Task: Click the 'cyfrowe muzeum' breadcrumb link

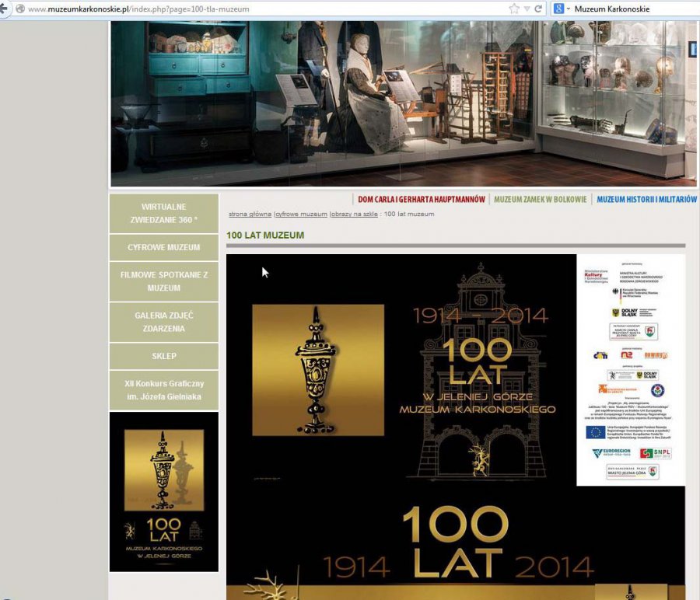Action: [301, 215]
